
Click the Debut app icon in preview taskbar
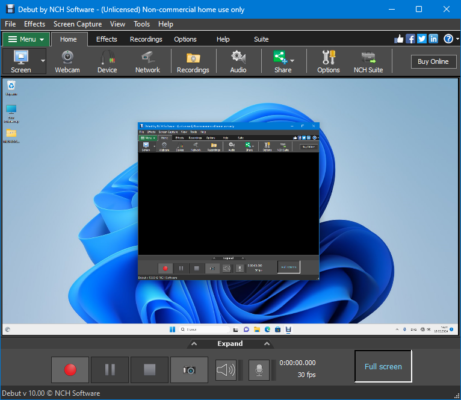288,329
